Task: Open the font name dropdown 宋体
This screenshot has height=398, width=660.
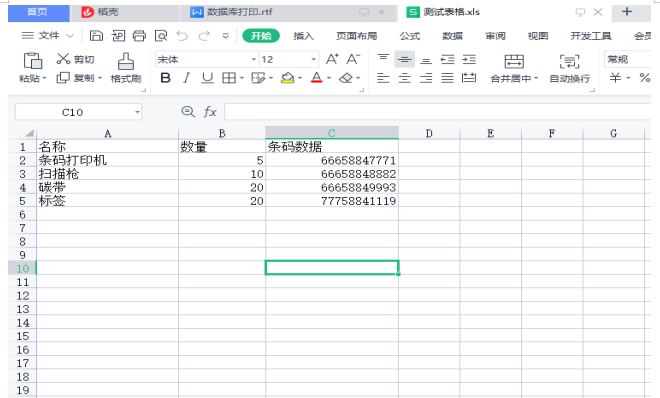Action: point(253,59)
